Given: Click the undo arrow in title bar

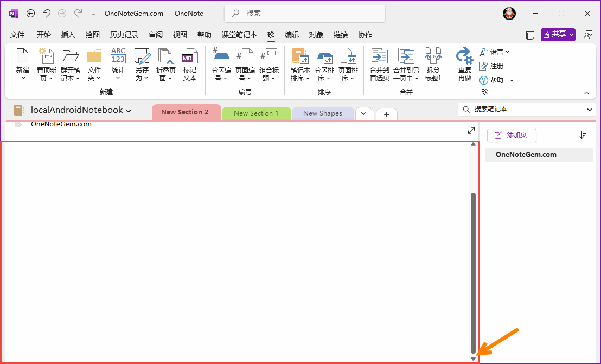Looking at the screenshot, I should pyautogui.click(x=47, y=14).
